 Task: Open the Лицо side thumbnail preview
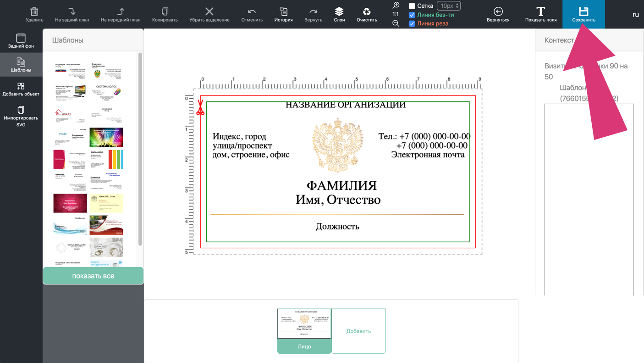(x=304, y=324)
